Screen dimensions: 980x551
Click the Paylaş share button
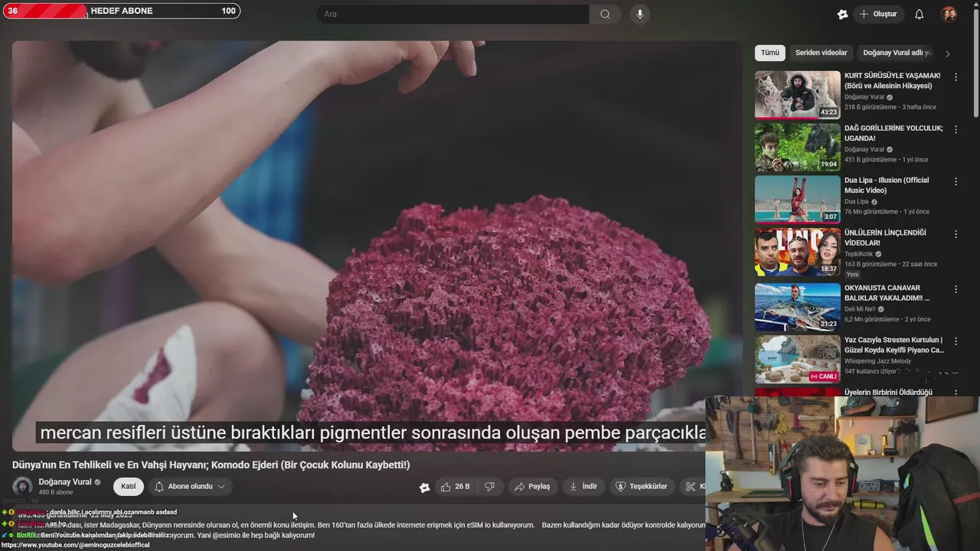pos(532,487)
